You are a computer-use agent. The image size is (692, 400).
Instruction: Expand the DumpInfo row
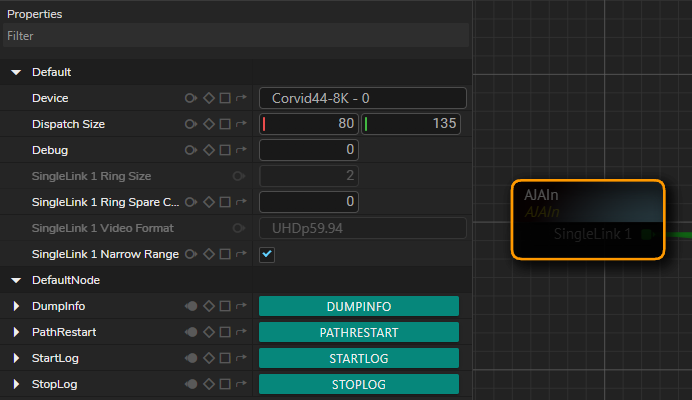click(16, 306)
